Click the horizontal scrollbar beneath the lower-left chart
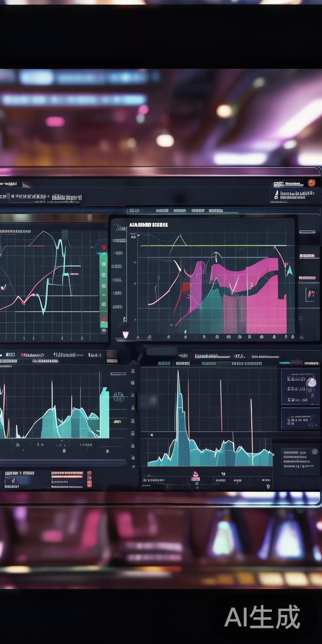Screen dimensions: 322x644 pos(63,462)
